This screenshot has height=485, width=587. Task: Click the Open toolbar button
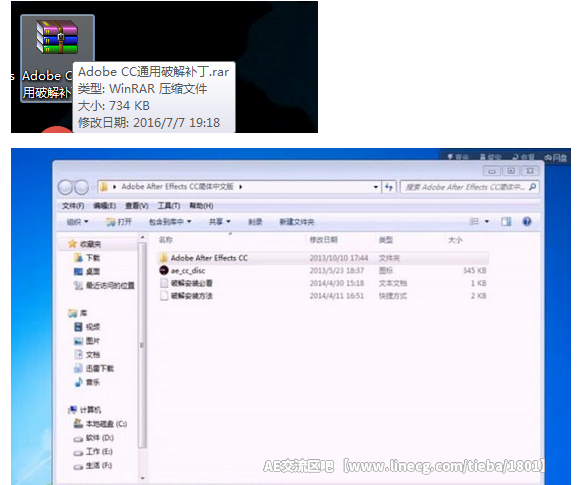(x=119, y=222)
